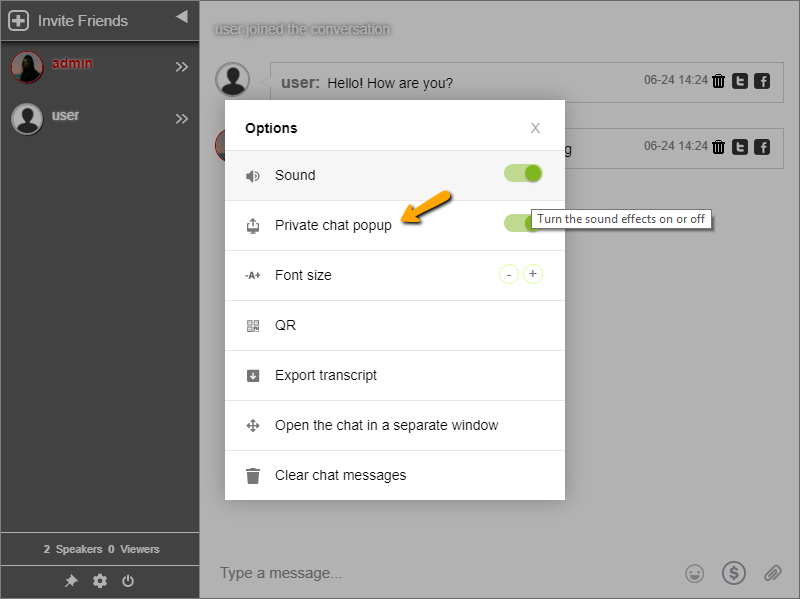
Task: Open chat settings with the gear icon
Action: point(100,581)
